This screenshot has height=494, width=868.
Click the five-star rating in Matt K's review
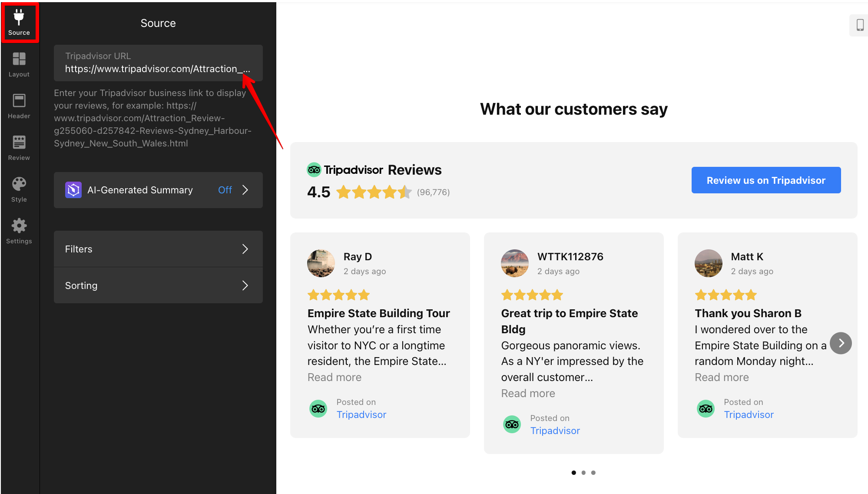pyautogui.click(x=726, y=295)
